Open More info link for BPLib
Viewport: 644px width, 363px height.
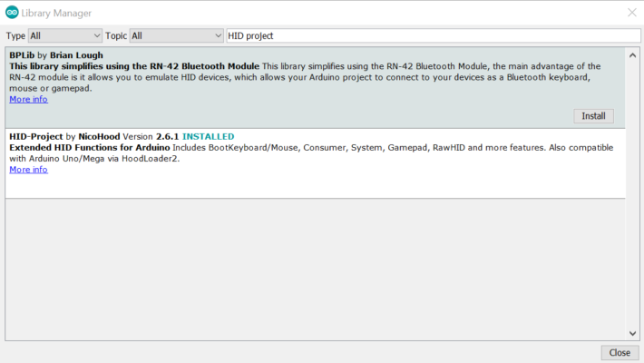tap(28, 100)
